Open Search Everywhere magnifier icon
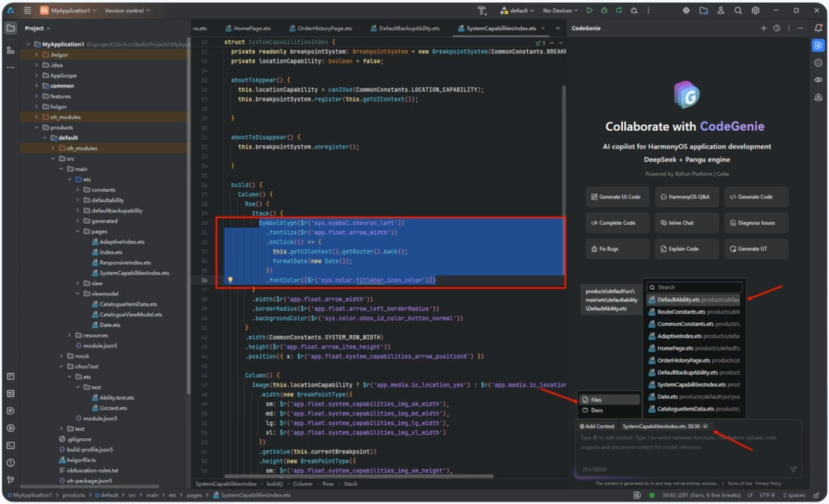829x504 pixels. pyautogui.click(x=738, y=11)
